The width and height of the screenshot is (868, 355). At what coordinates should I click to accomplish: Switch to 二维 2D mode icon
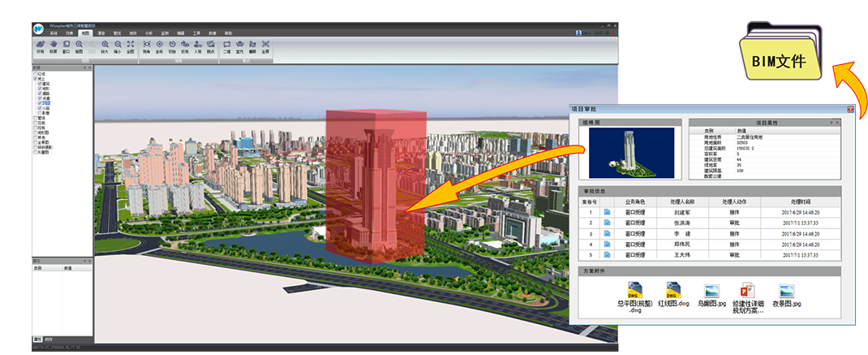point(226,45)
